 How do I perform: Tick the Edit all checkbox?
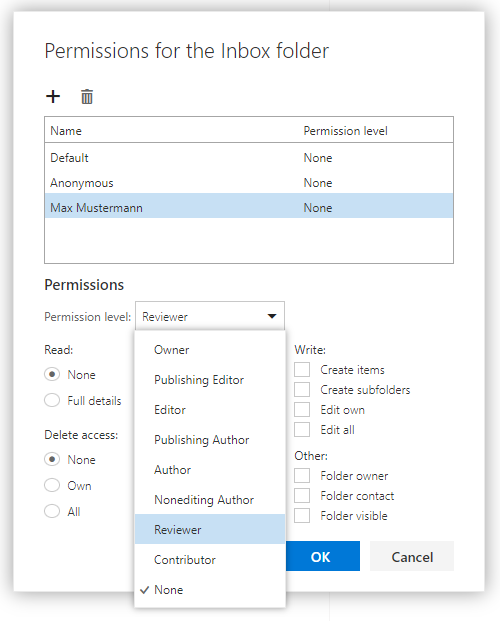302,429
